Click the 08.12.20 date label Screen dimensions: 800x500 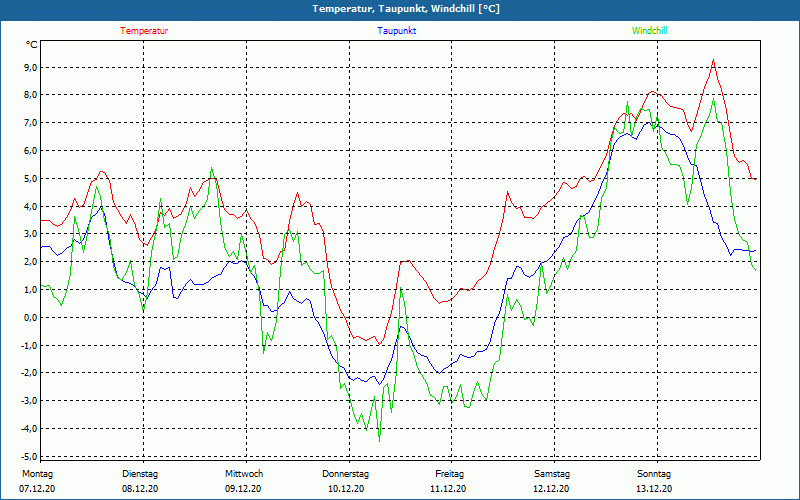click(x=140, y=489)
